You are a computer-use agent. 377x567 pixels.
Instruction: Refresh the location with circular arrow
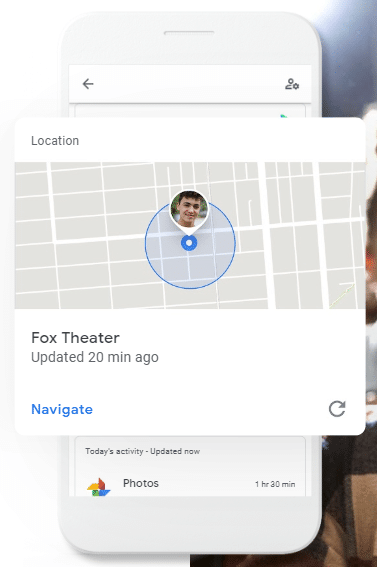click(337, 409)
